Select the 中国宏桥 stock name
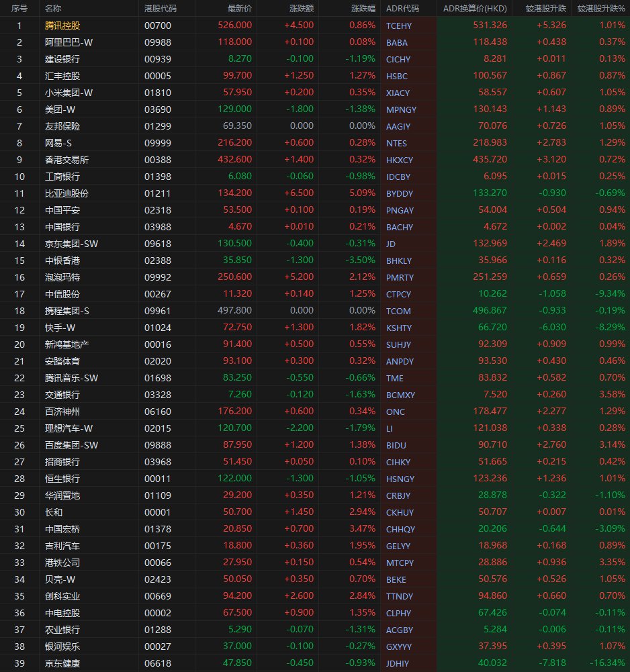This screenshot has width=630, height=672. coord(62,529)
